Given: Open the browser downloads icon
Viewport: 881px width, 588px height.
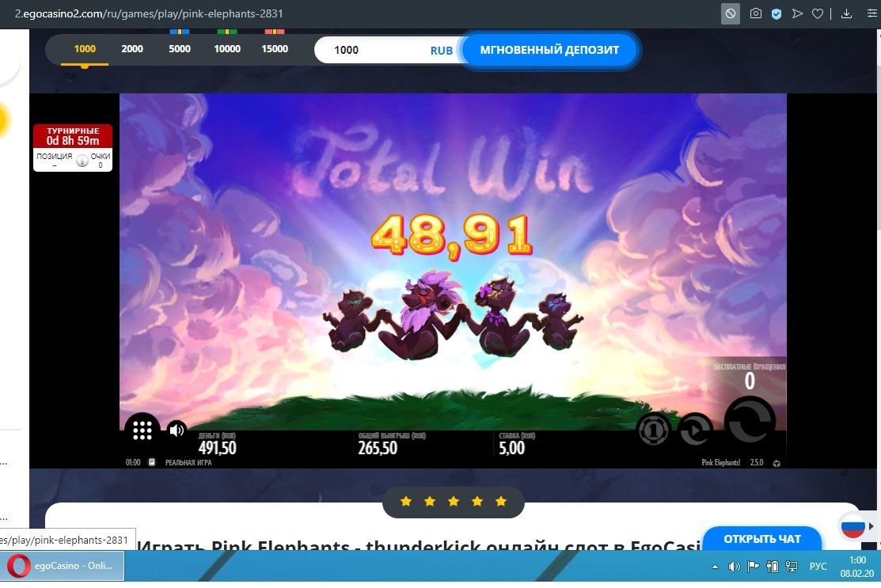Looking at the screenshot, I should click(x=846, y=13).
